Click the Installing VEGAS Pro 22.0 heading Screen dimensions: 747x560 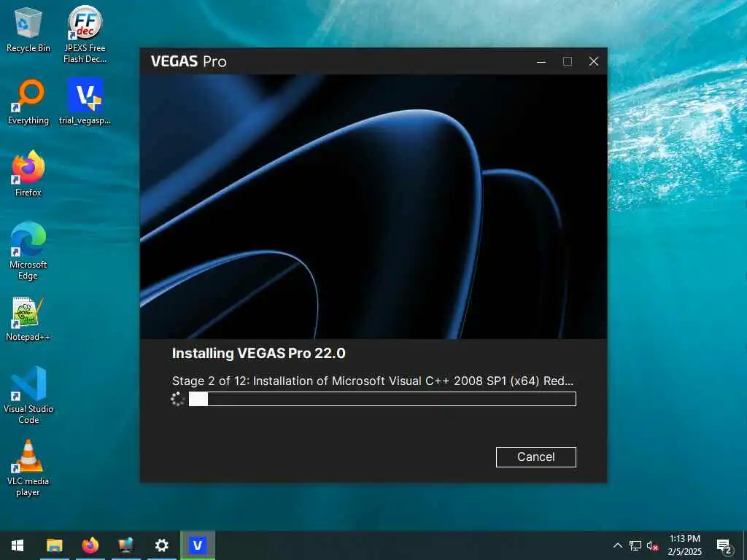click(x=259, y=354)
